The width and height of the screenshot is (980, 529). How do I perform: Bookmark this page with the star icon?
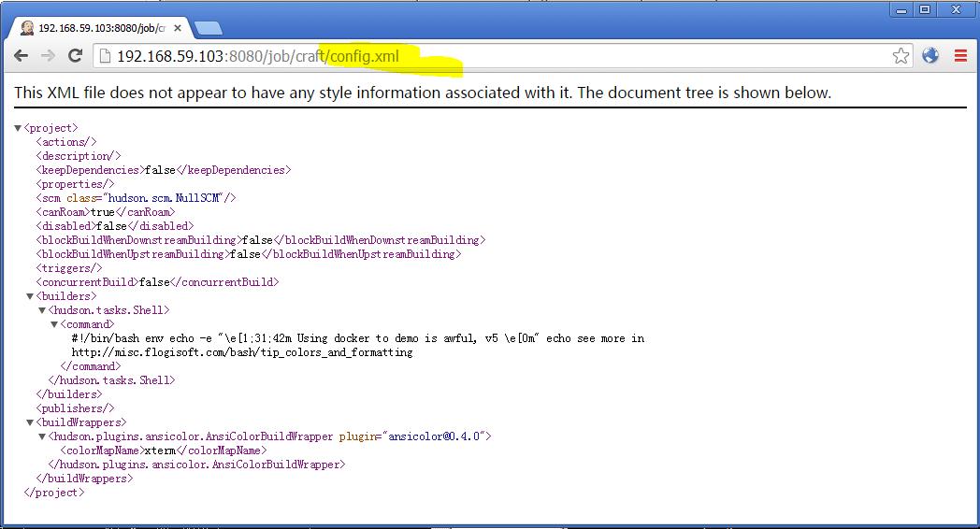click(901, 56)
